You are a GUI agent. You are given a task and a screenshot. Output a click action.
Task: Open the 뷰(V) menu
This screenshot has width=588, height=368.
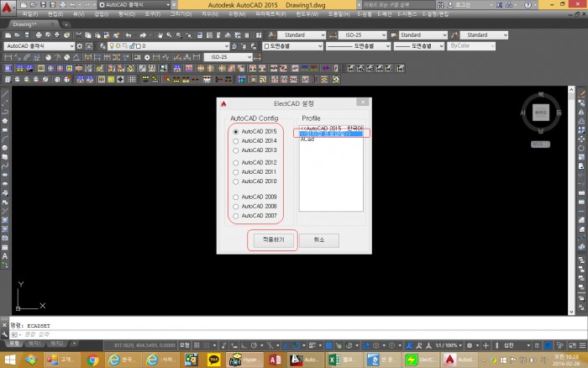tap(78, 14)
